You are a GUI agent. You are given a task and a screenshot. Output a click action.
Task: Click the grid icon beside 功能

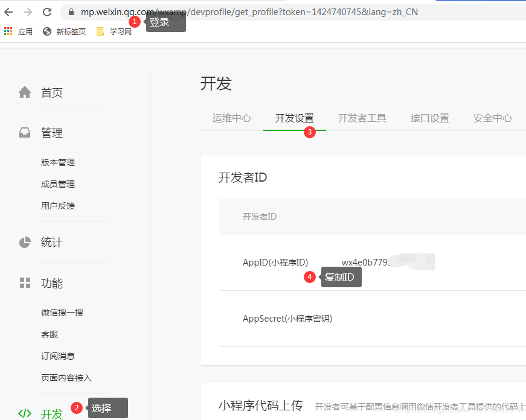[25, 283]
